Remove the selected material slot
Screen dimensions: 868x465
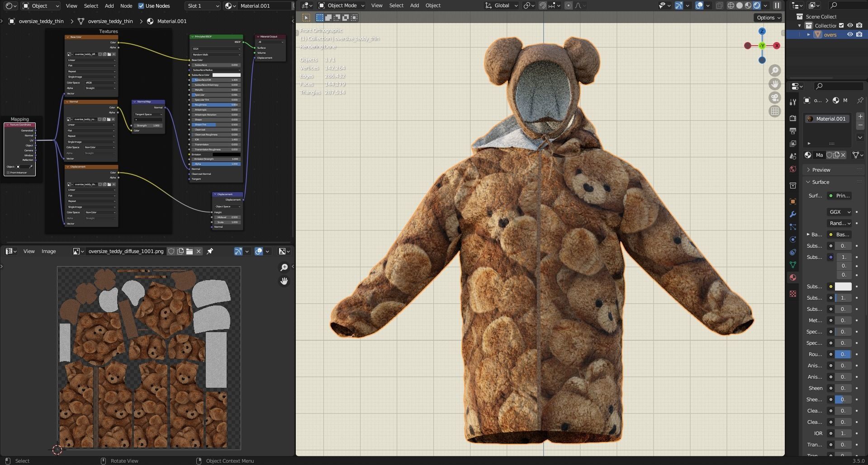[860, 125]
